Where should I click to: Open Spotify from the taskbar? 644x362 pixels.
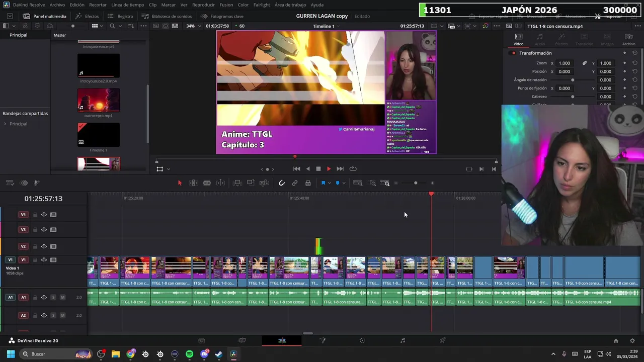pos(189,354)
